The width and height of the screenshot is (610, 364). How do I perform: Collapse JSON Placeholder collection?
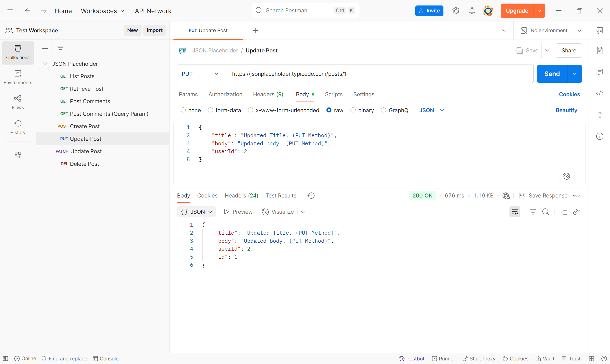45,64
